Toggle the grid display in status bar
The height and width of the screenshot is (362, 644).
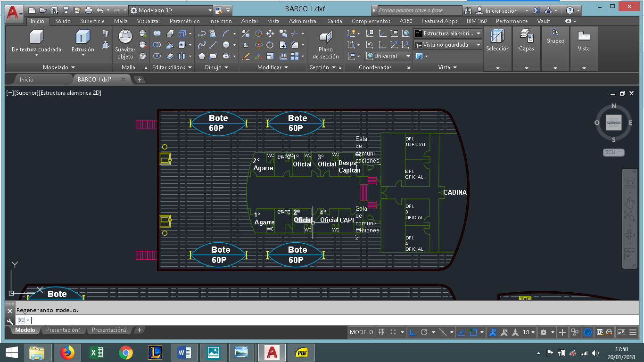coord(382,332)
